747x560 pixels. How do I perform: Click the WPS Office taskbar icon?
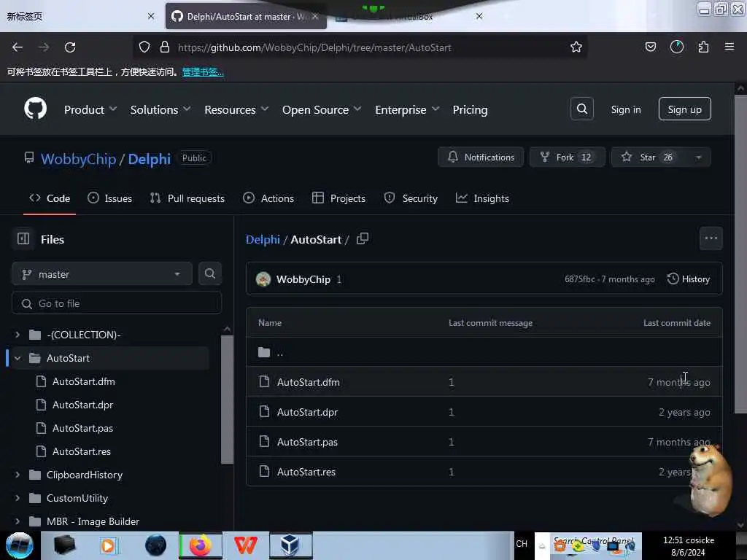point(246,545)
